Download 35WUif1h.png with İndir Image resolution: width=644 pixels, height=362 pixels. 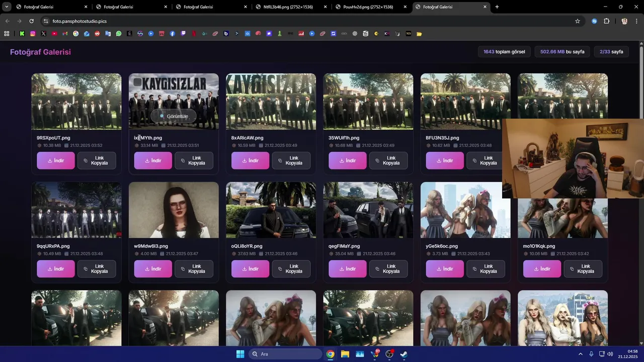(348, 161)
